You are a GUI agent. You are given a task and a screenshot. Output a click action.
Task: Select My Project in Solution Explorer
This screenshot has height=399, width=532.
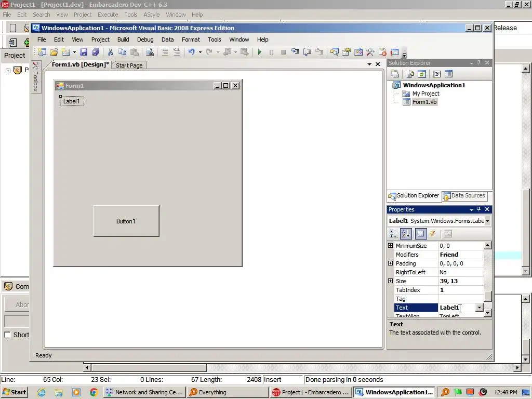[x=425, y=94]
